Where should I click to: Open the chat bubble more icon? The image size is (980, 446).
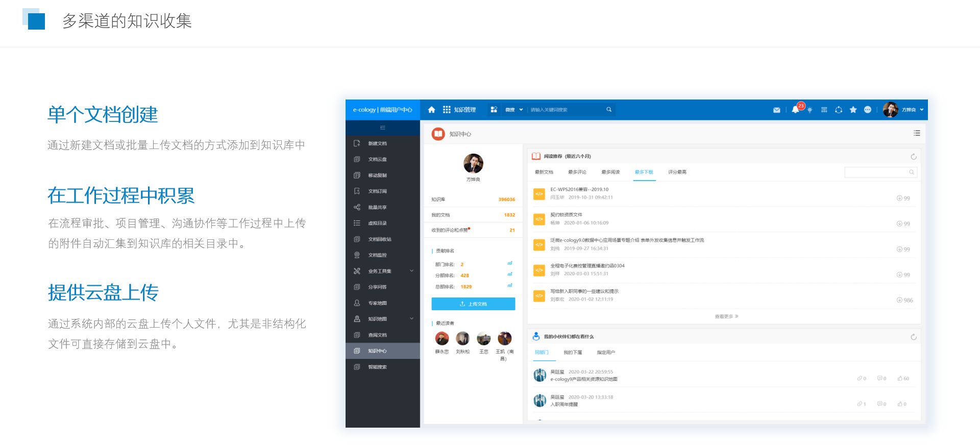point(867,110)
